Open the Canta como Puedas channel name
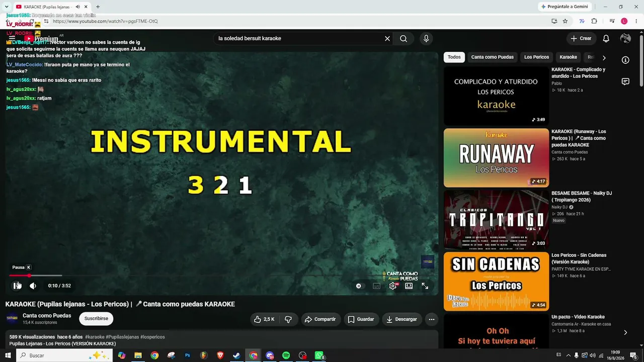Image resolution: width=644 pixels, height=362 pixels. click(x=47, y=316)
